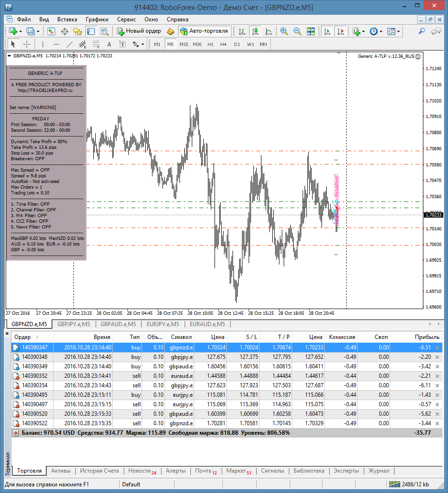Expand the Profiles dropdown arrow
The width and height of the screenshot is (448, 493).
[38, 31]
